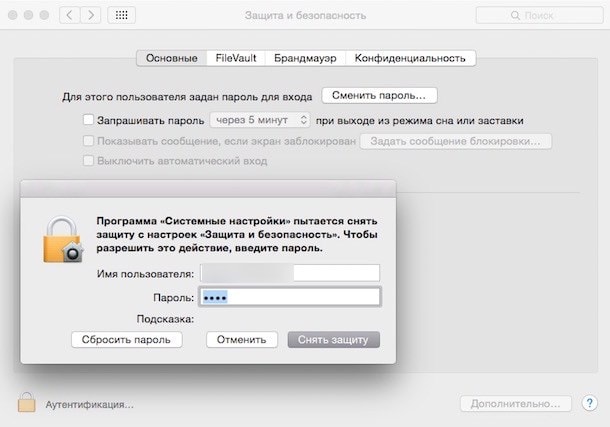Viewport: 610px width, 427px height.
Task: Focus the Имя пользователя field
Action: coord(290,273)
